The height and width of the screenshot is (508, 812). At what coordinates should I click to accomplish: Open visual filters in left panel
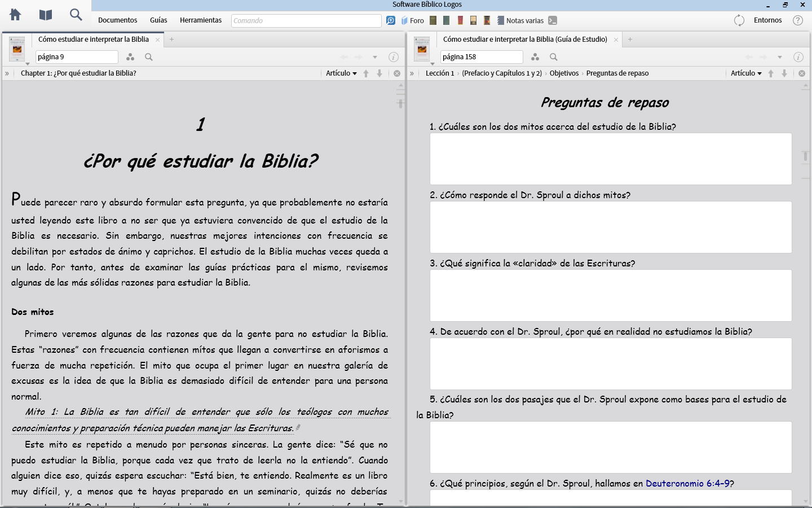tap(130, 57)
